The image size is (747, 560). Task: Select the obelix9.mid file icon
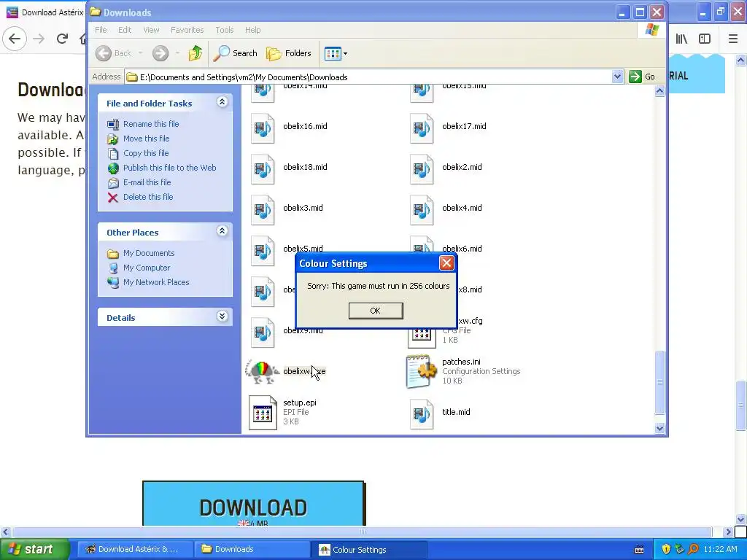[x=263, y=332]
